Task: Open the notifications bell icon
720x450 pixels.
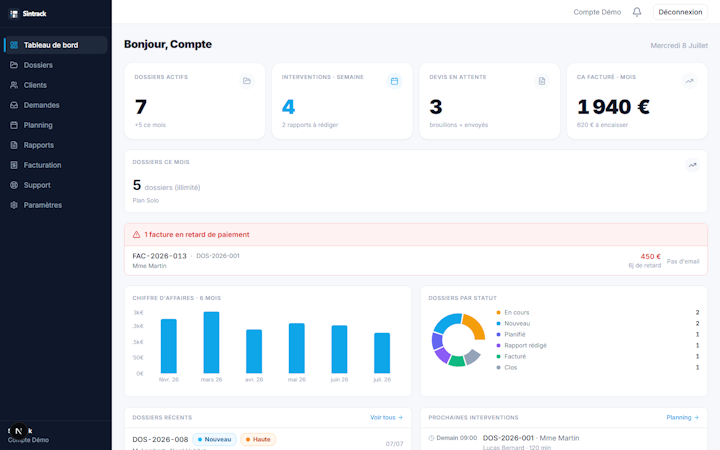Action: pyautogui.click(x=636, y=12)
